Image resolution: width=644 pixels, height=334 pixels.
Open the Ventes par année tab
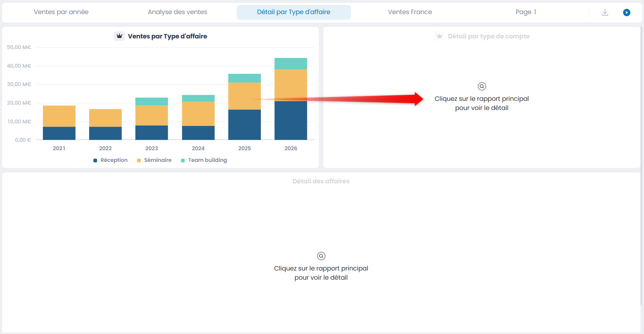point(61,12)
